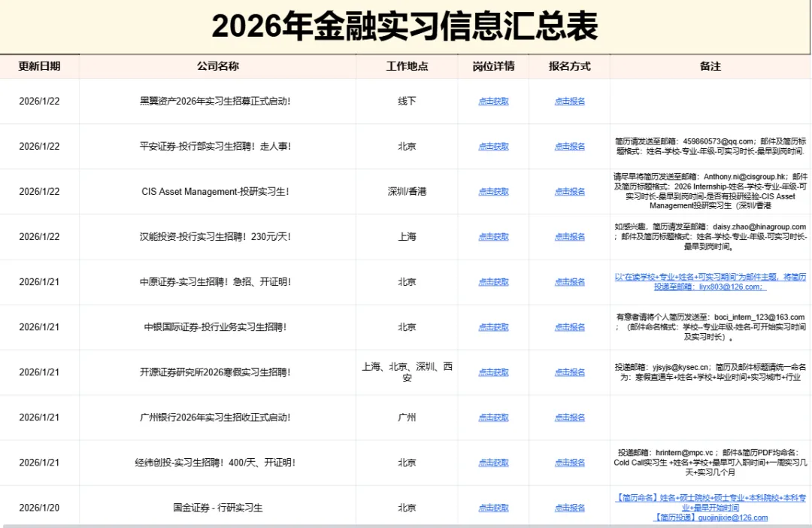Select remark cell with hrintern@mpc.vc

tap(710, 463)
